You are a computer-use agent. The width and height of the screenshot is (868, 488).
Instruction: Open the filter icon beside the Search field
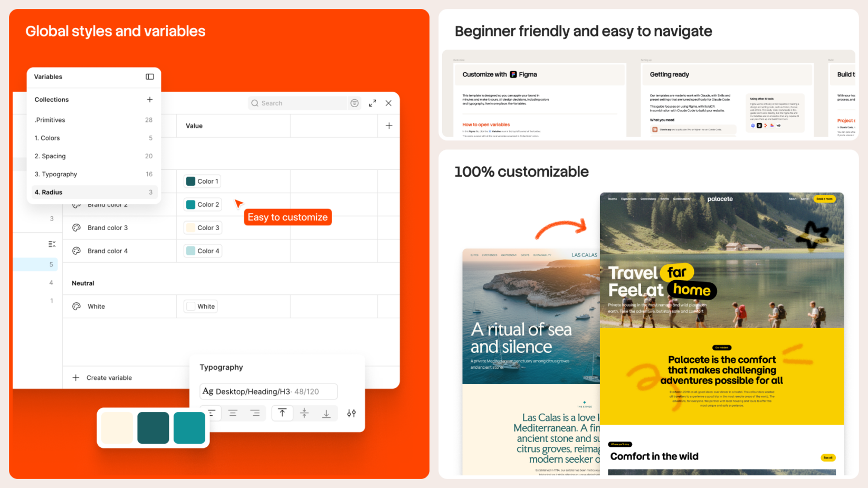[355, 103]
